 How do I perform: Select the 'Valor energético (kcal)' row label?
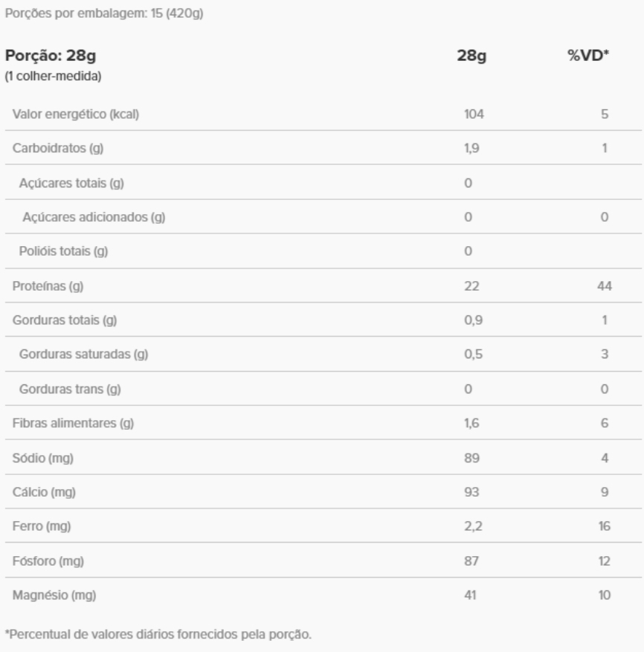[76, 114]
